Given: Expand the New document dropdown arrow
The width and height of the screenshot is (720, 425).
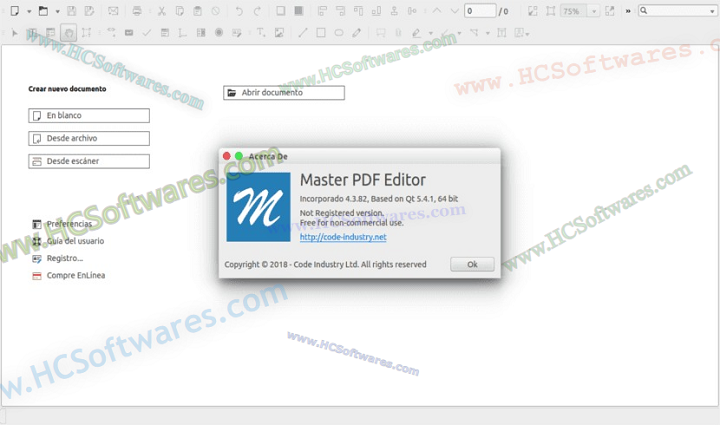Looking at the screenshot, I should [x=29, y=11].
